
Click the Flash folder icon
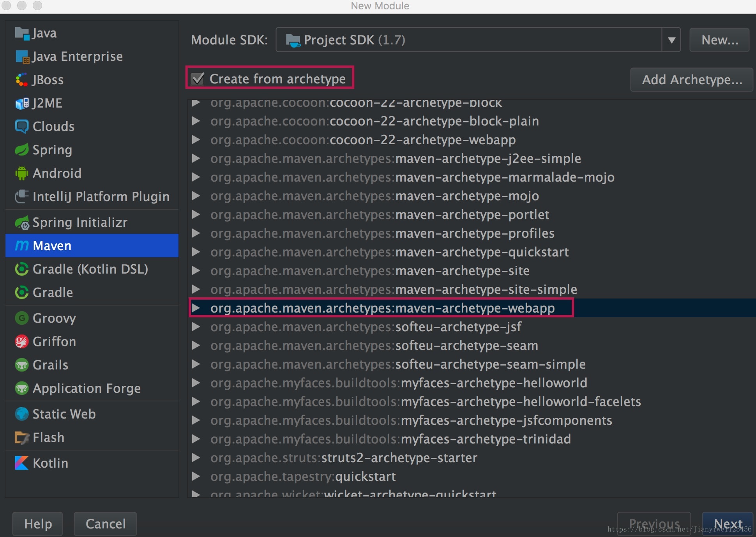(22, 438)
